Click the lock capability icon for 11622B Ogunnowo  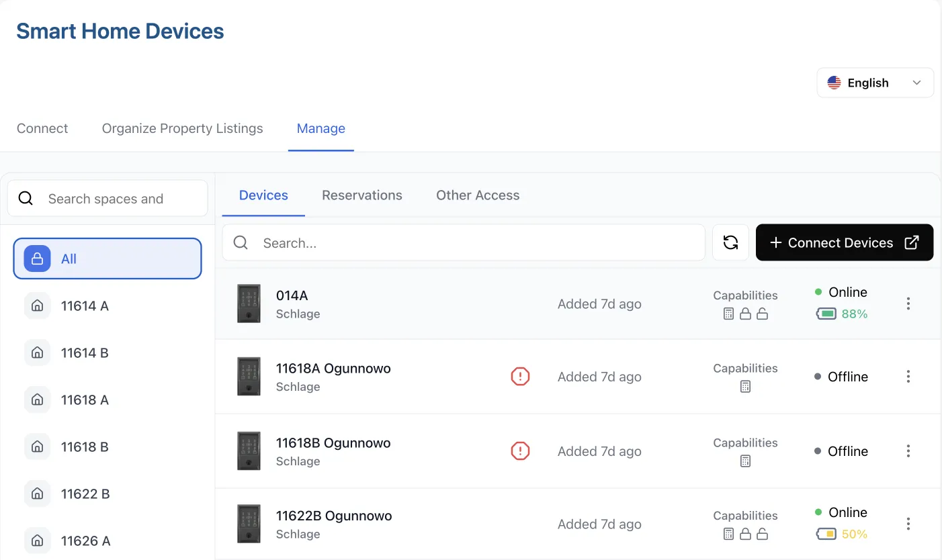(x=745, y=534)
